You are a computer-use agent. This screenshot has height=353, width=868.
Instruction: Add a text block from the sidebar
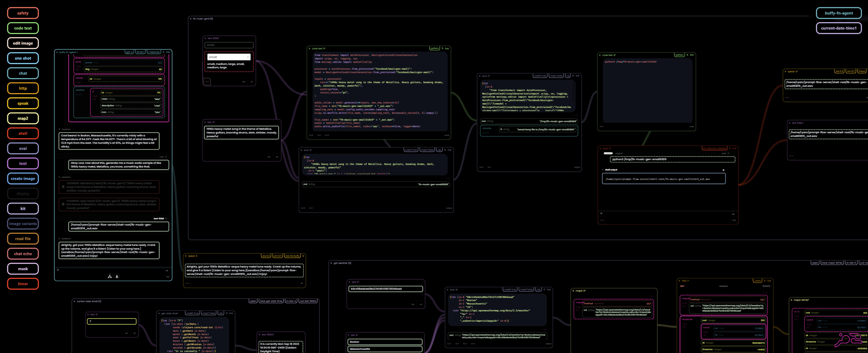click(23, 163)
